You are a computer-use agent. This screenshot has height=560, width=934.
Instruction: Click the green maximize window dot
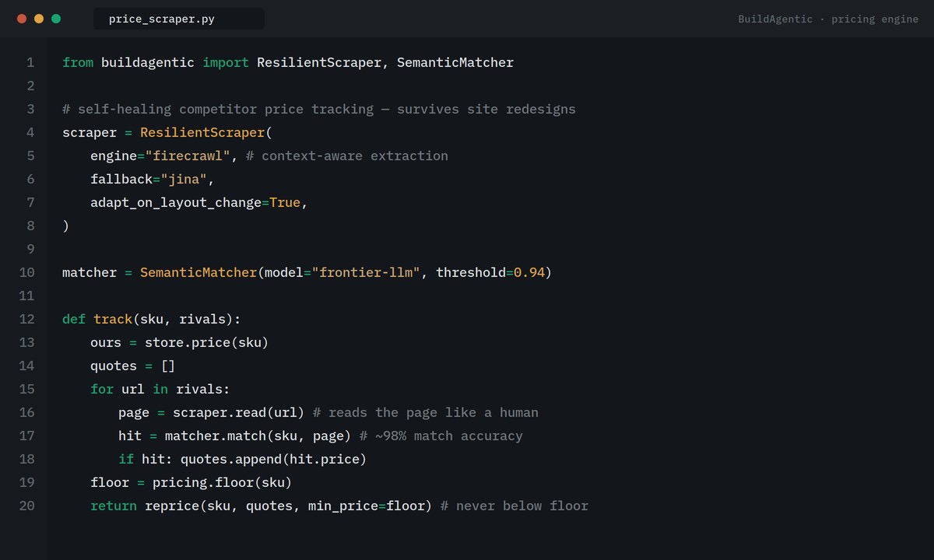click(x=56, y=19)
